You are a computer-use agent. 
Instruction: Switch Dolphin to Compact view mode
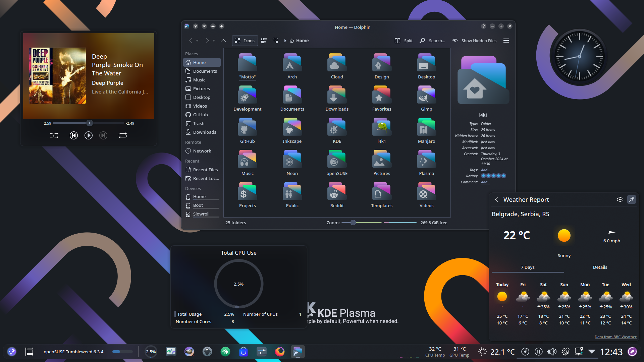click(x=264, y=41)
